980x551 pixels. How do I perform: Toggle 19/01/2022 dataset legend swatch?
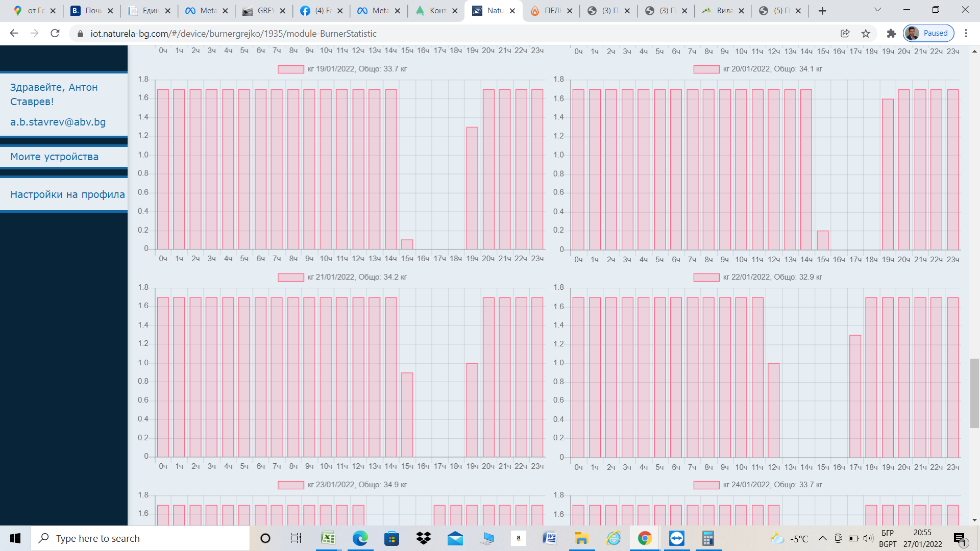click(291, 69)
